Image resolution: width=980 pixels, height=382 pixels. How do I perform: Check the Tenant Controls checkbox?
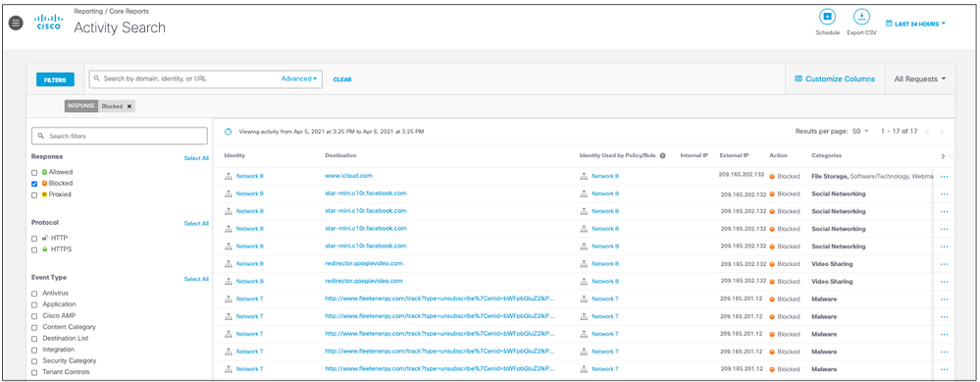point(34,372)
